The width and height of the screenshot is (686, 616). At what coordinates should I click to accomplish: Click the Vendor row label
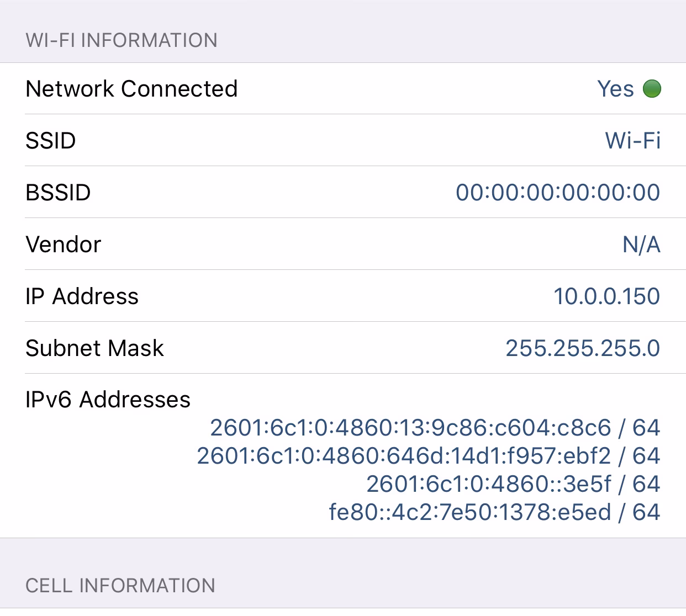pos(62,245)
